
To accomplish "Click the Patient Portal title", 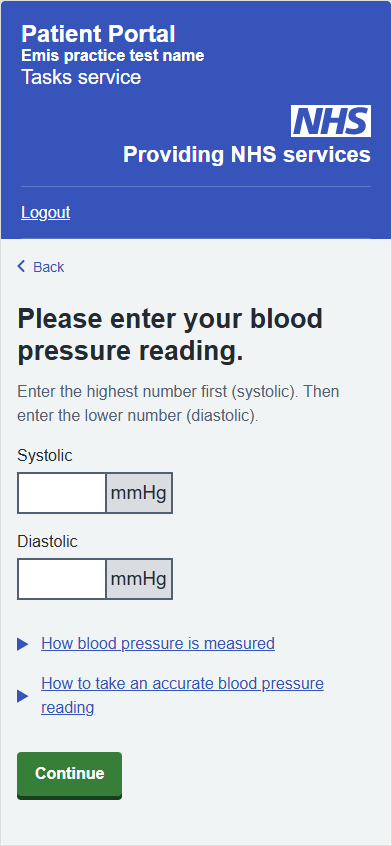I will tap(98, 34).
